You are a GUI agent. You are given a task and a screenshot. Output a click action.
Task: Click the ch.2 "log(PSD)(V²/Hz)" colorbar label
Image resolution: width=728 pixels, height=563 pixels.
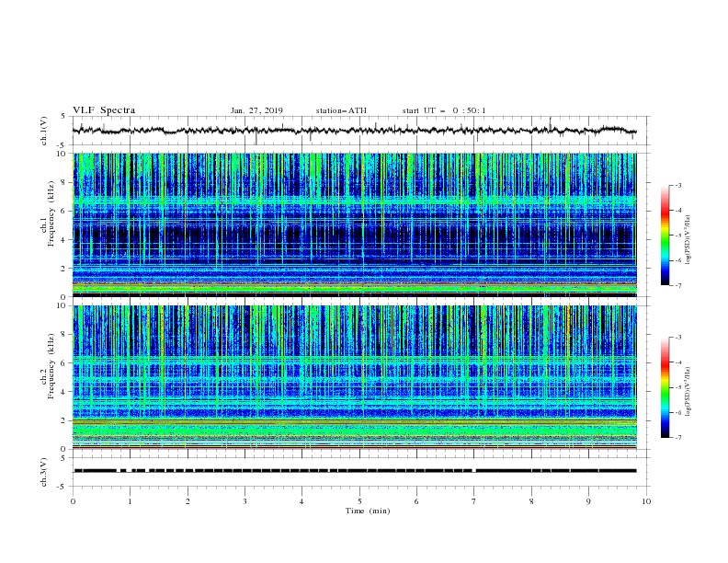688,392
